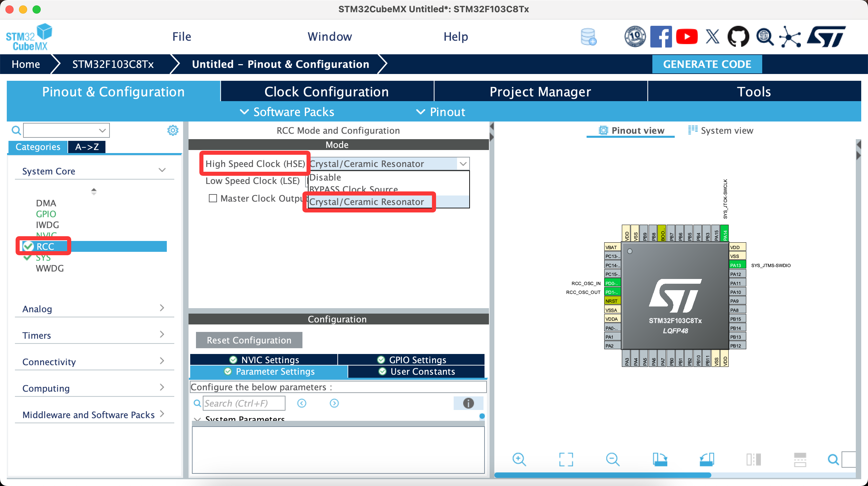Collapse the System Parameters group

click(x=197, y=419)
